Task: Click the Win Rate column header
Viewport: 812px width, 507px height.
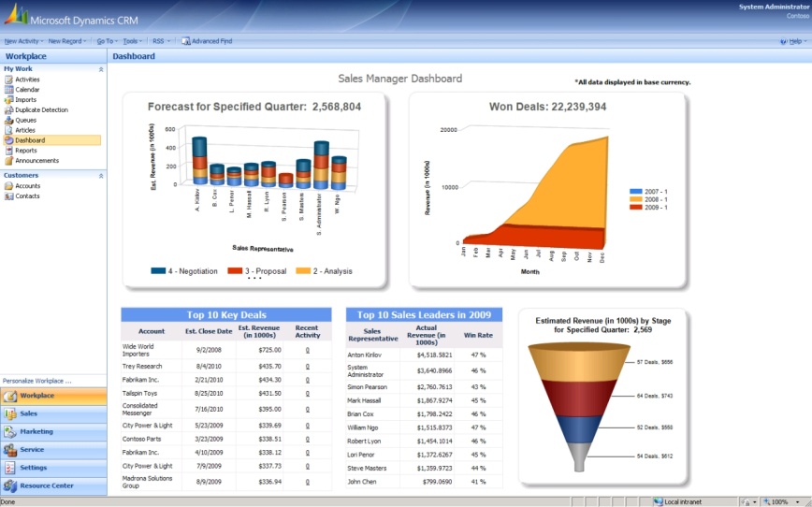Action: click(x=478, y=336)
